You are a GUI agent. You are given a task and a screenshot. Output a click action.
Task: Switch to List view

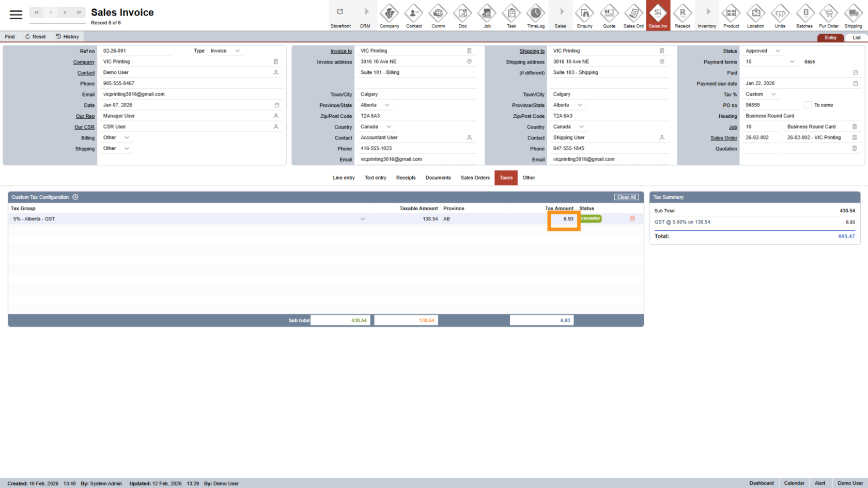pos(856,38)
